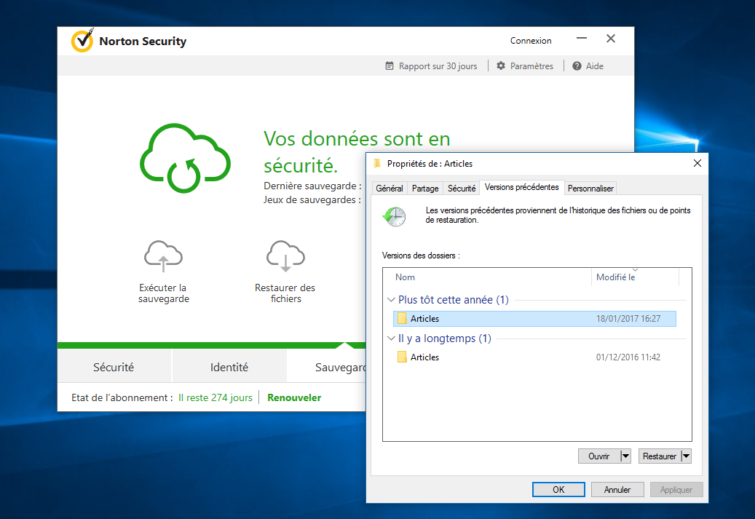755x519 pixels.
Task: Click Exécuter la sauvegarde label
Action: click(164, 293)
